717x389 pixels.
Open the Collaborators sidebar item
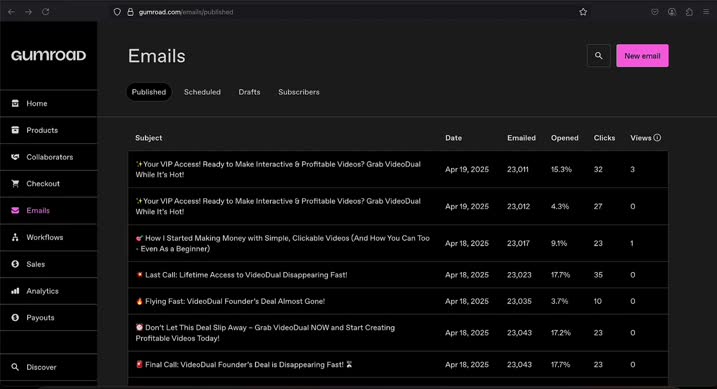(x=48, y=157)
